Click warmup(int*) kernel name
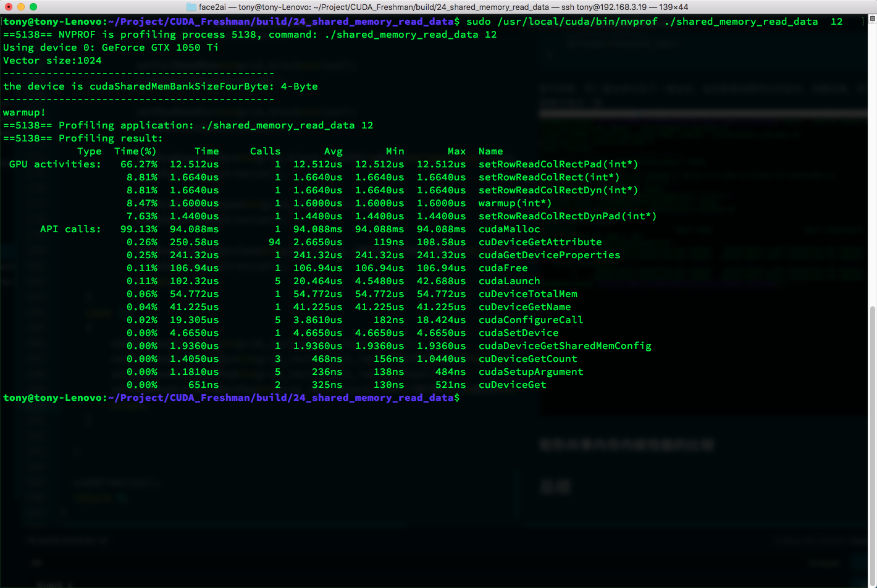The width and height of the screenshot is (877, 588). click(515, 203)
